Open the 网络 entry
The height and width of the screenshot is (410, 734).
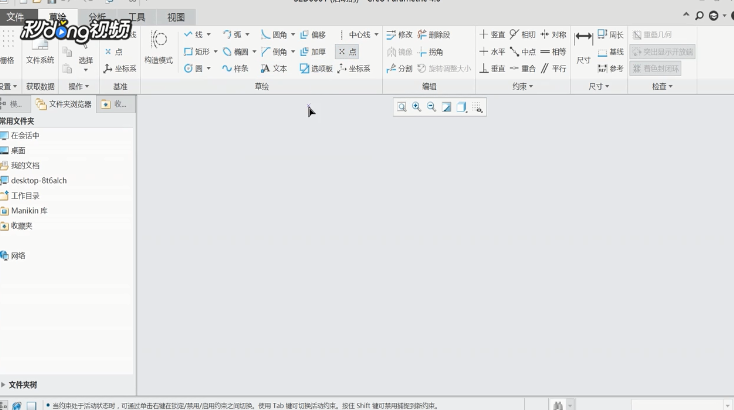tap(13, 256)
